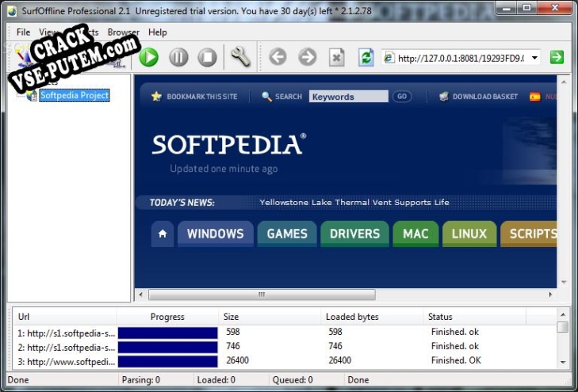Select Softpedia Project in the tree

(x=74, y=96)
